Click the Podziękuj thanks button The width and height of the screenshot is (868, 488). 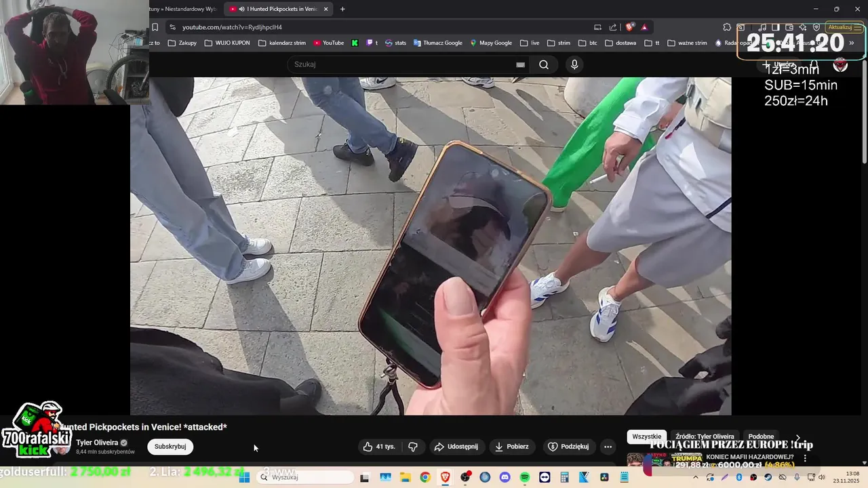[x=568, y=447]
